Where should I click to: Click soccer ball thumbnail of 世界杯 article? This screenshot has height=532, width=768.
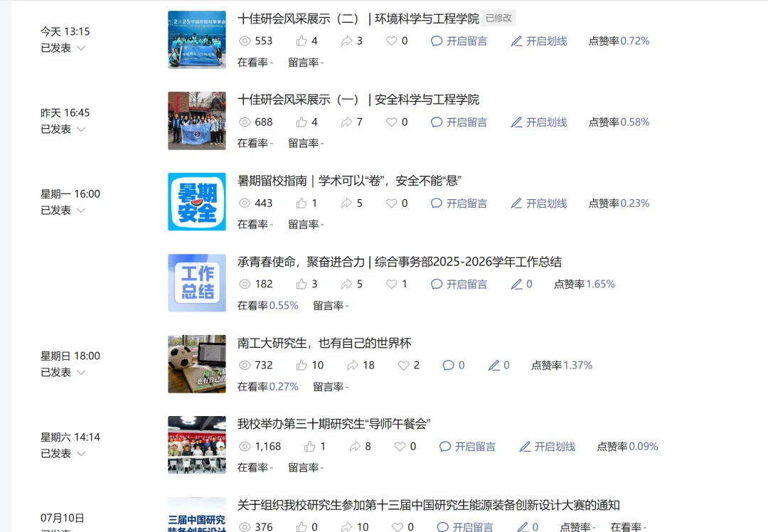coord(197,364)
